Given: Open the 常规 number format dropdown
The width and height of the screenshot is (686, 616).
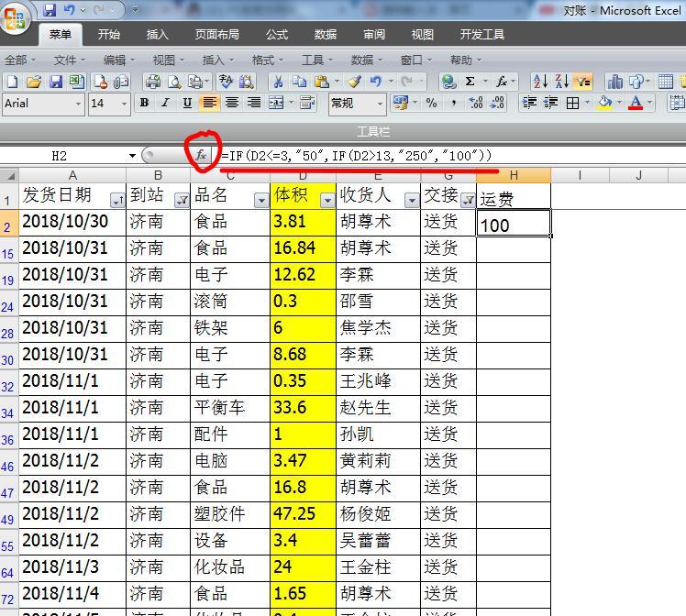Looking at the screenshot, I should (x=380, y=104).
